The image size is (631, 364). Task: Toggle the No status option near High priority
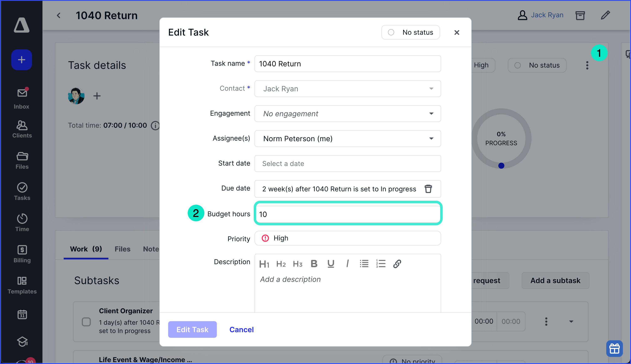tap(518, 65)
